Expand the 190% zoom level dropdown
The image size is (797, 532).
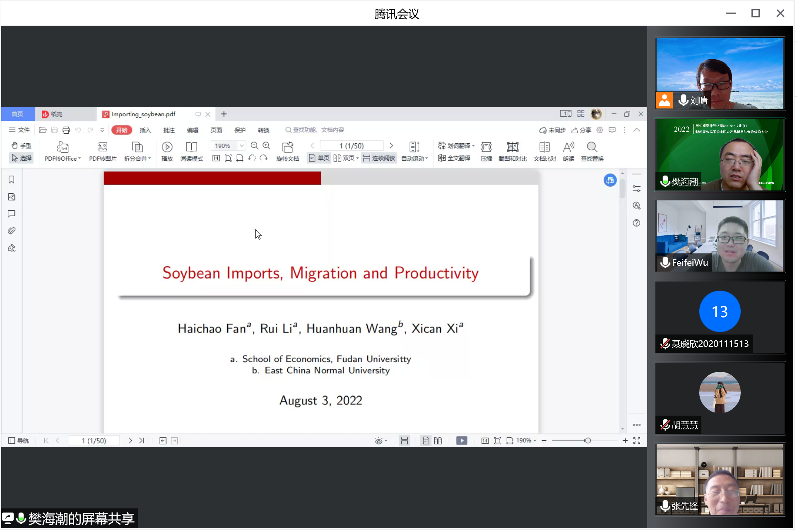(242, 146)
